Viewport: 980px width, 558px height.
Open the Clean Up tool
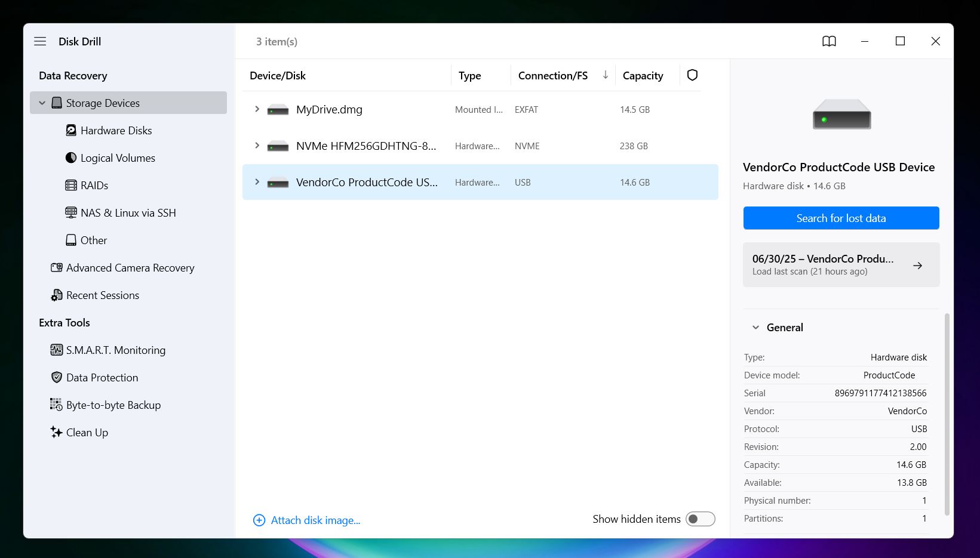coord(87,432)
